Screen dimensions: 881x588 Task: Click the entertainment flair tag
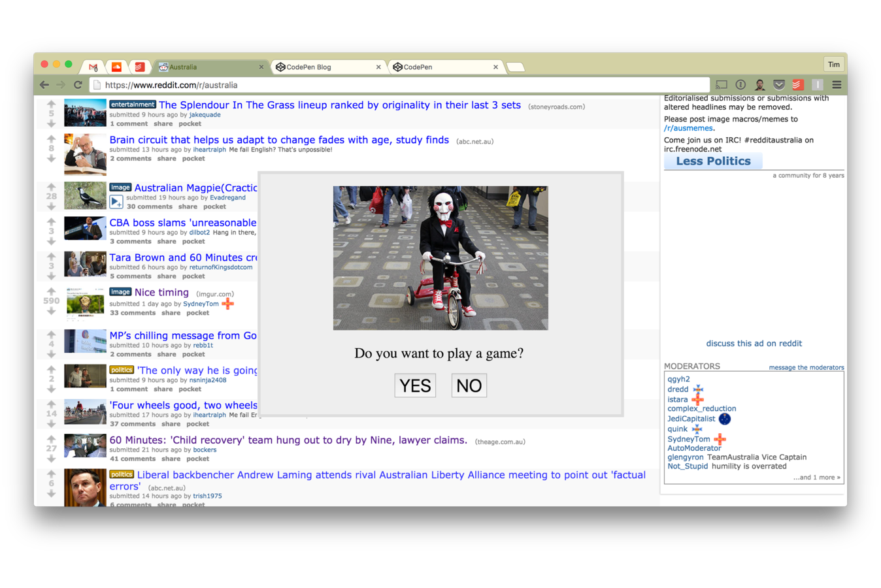click(x=133, y=105)
